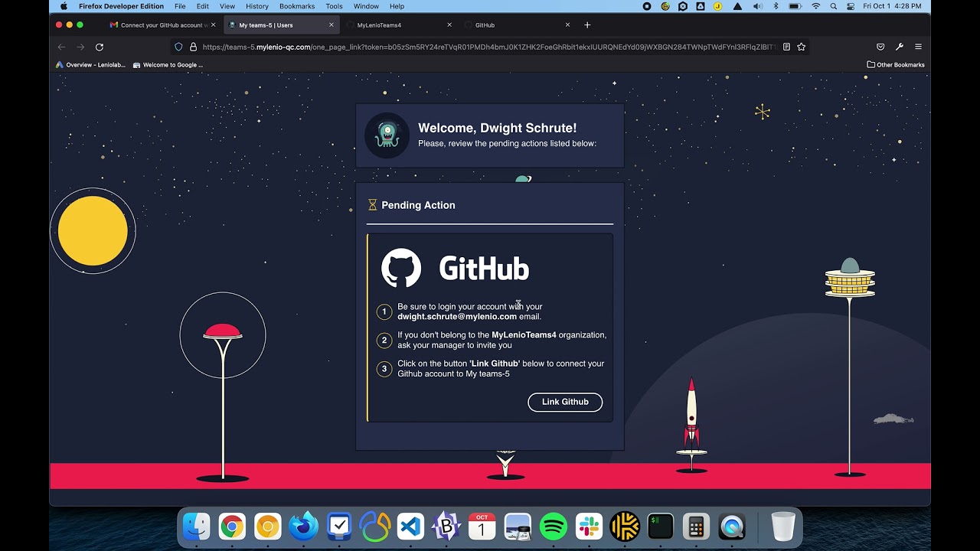Image resolution: width=980 pixels, height=551 pixels.
Task: Click the Pending Action heading
Action: click(x=418, y=205)
